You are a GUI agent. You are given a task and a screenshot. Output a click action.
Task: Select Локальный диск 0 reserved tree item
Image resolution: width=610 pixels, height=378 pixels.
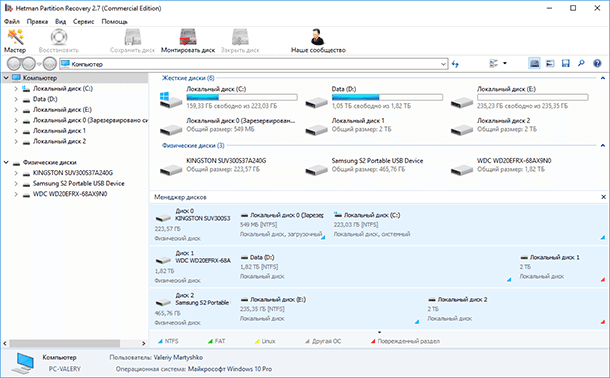click(90, 120)
